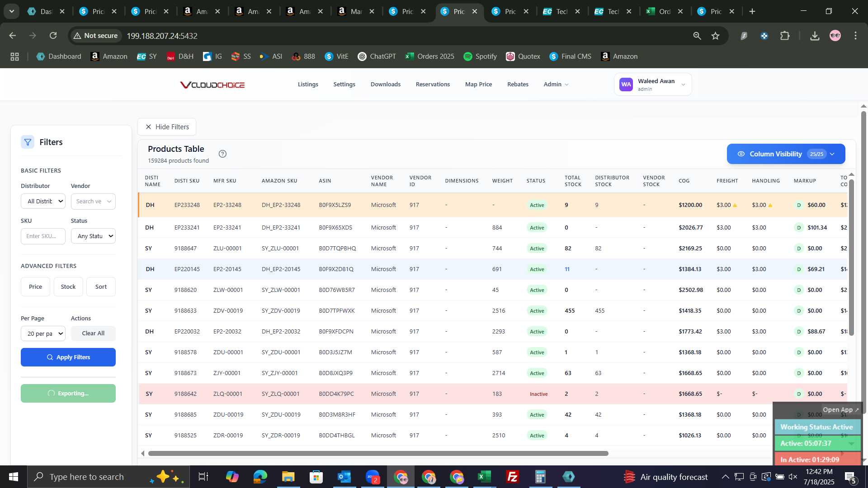The image size is (868, 488).
Task: Open the Per Page dropdown
Action: pyautogui.click(x=43, y=334)
